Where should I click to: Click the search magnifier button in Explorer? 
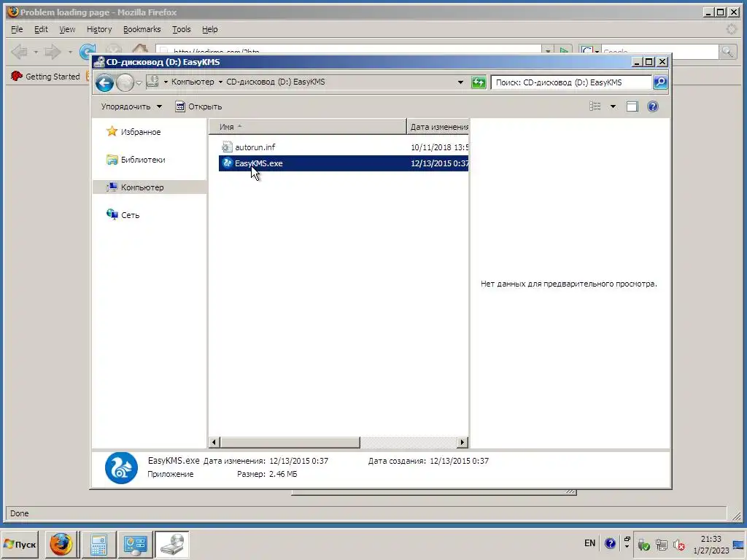point(660,82)
